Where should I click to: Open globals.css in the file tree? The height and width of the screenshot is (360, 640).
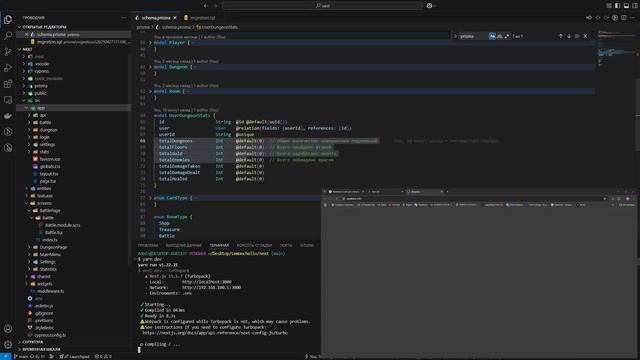coord(50,167)
